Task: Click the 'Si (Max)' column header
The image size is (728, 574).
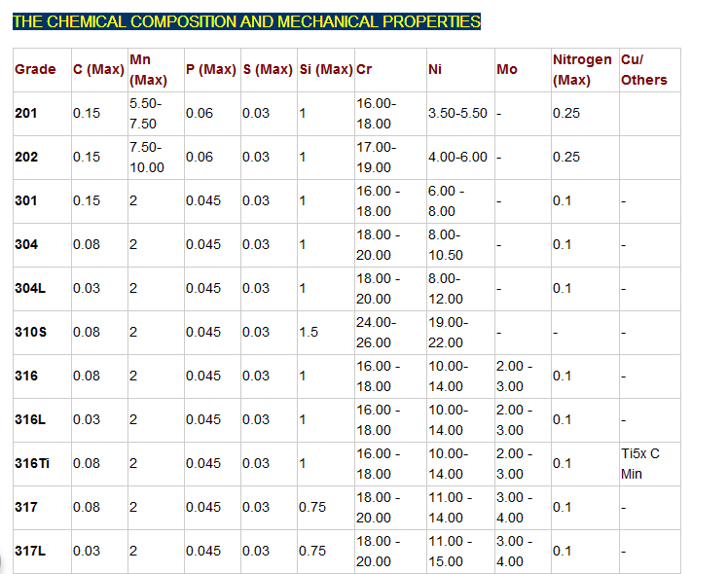Action: [326, 69]
